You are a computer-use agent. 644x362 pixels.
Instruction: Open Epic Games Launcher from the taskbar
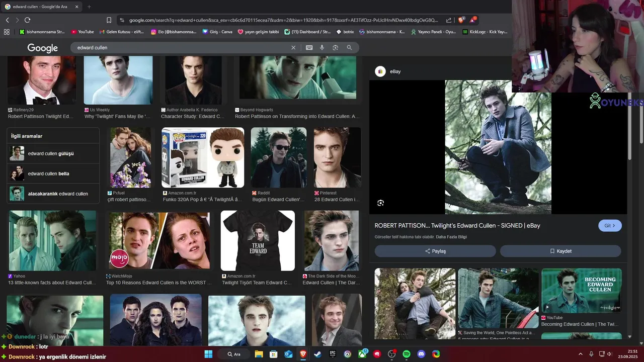(333, 354)
